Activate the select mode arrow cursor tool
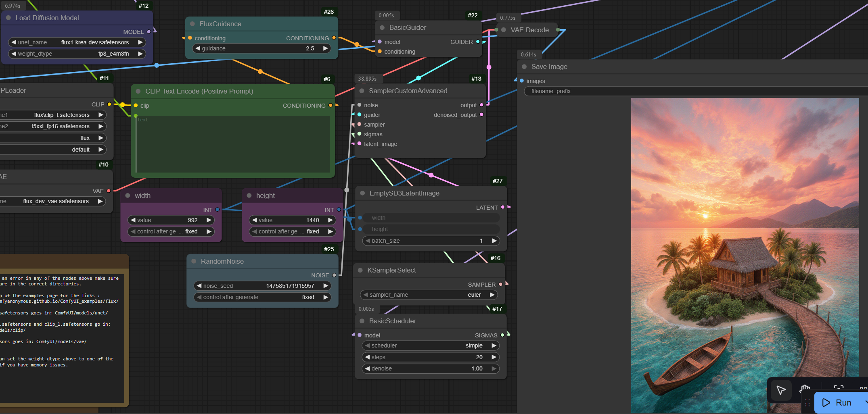The width and height of the screenshot is (868, 414). tap(781, 390)
